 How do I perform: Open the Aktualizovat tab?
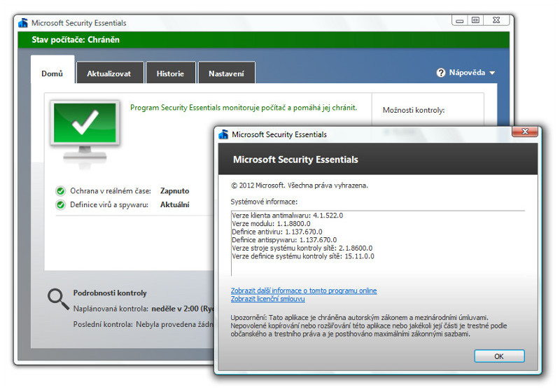pos(109,74)
